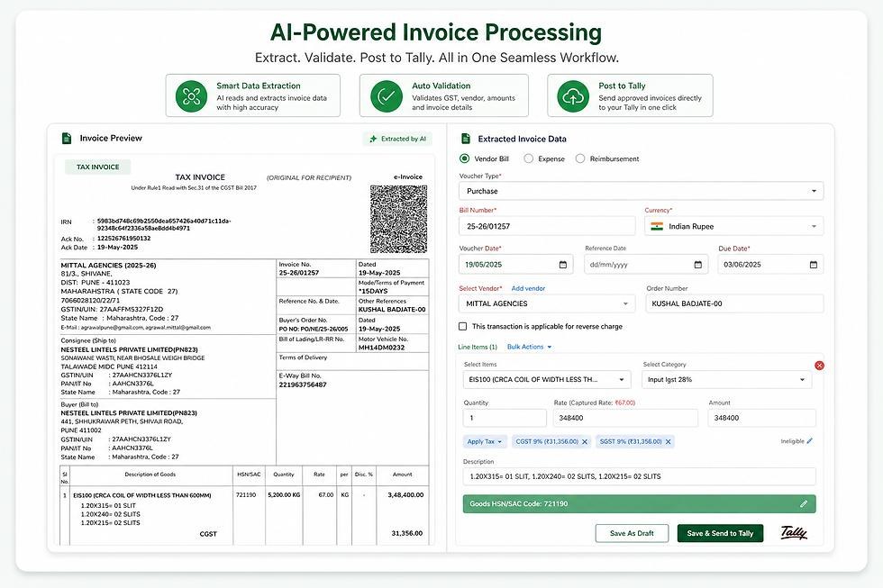Edit the Ineligible pencil icon
The height and width of the screenshot is (588, 883).
pyautogui.click(x=810, y=441)
